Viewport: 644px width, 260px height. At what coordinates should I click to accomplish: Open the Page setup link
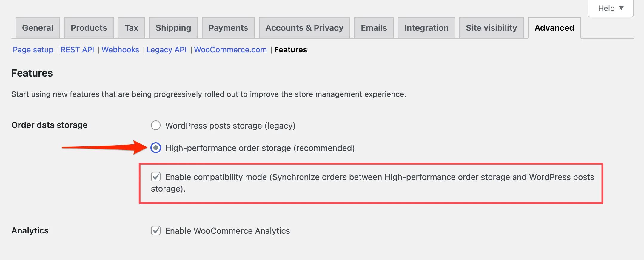coord(33,50)
